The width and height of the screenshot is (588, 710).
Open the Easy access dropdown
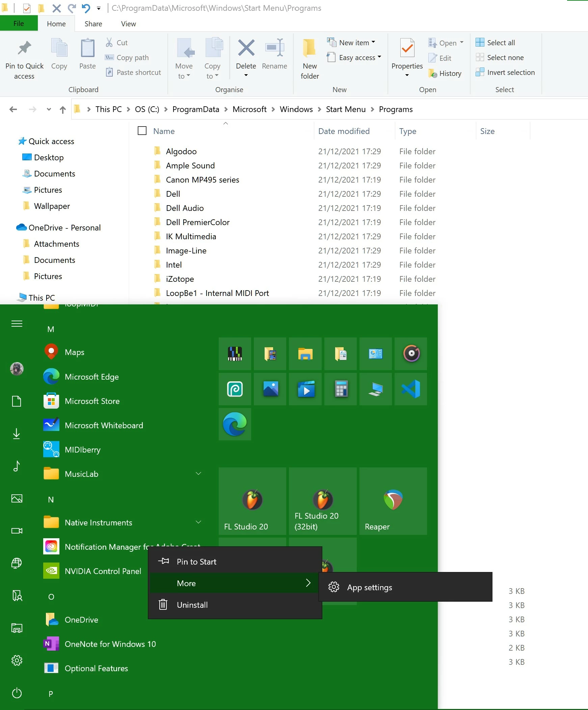pyautogui.click(x=354, y=57)
